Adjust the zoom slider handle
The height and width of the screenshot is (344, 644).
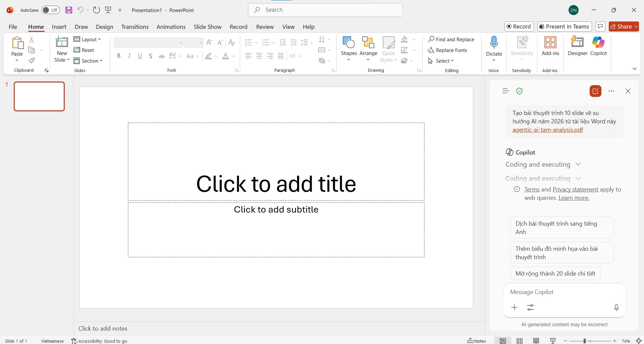coord(584,341)
